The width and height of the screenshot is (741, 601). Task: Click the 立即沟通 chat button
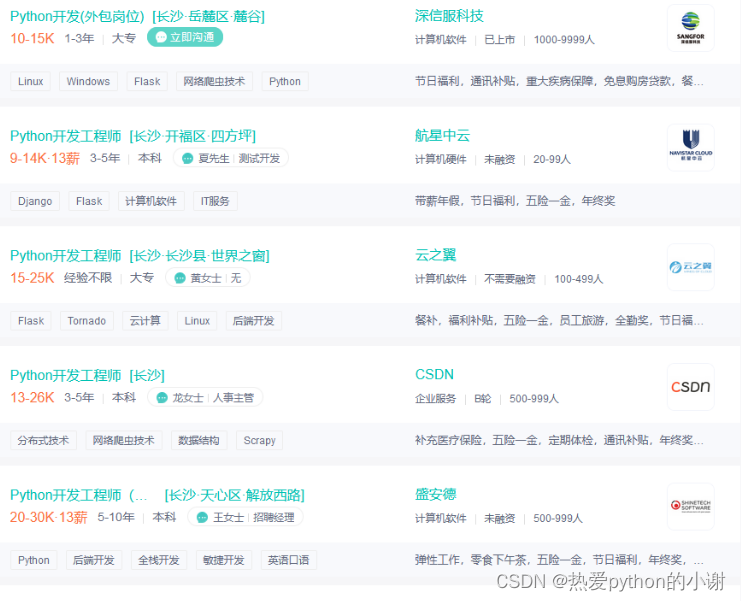point(185,37)
